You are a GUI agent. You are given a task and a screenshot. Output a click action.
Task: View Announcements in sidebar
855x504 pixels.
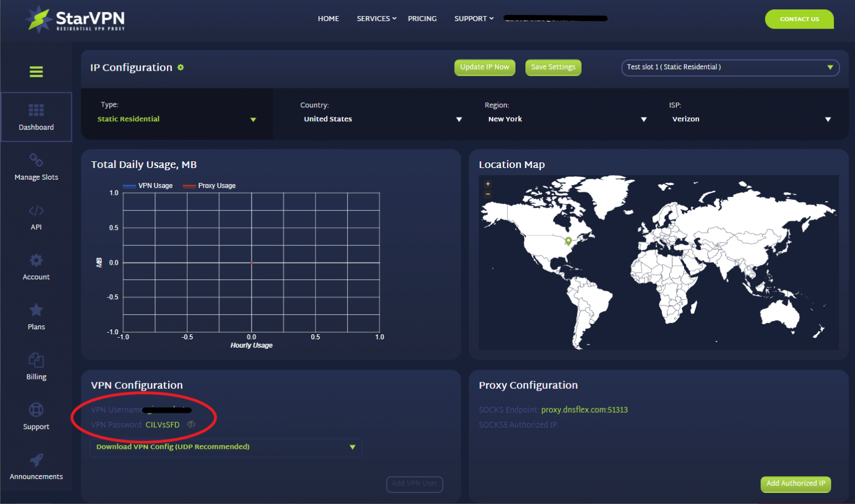[36, 467]
